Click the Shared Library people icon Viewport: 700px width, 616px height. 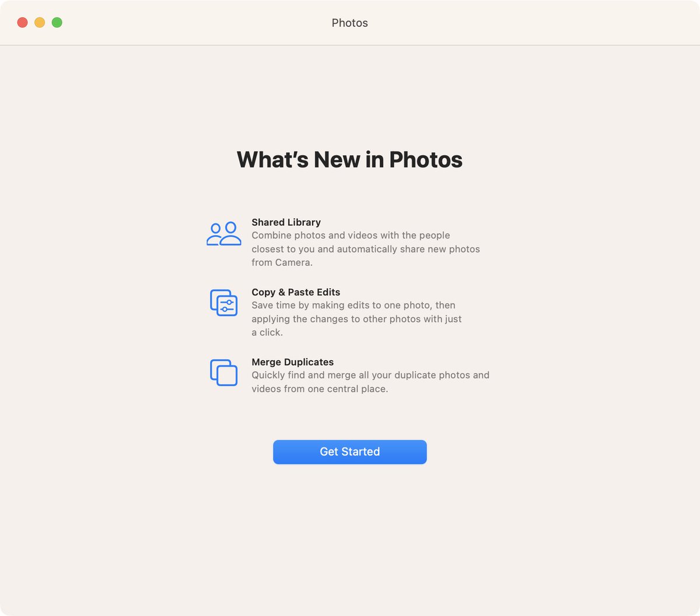click(x=224, y=233)
